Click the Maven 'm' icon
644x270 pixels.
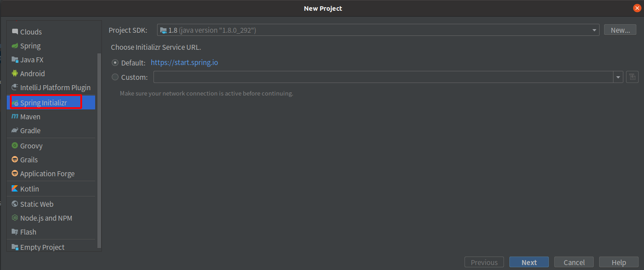point(15,117)
